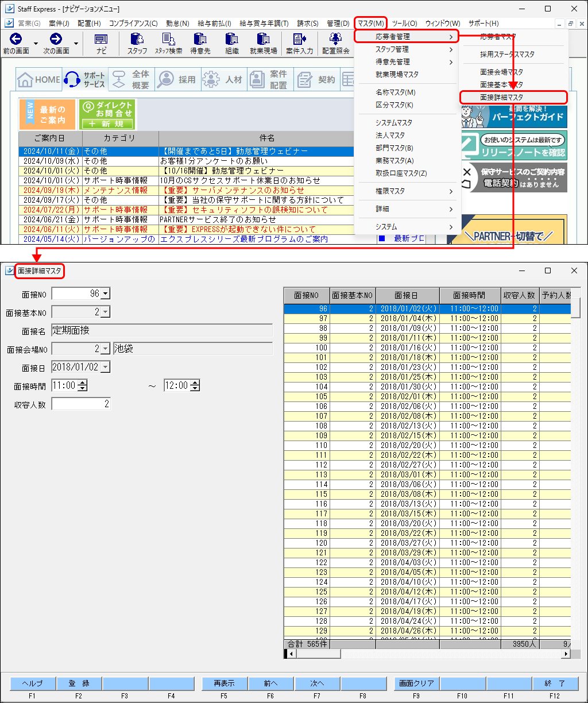Switch to the 採用 tab
Viewport: 588px width, 703px height.
(x=177, y=80)
